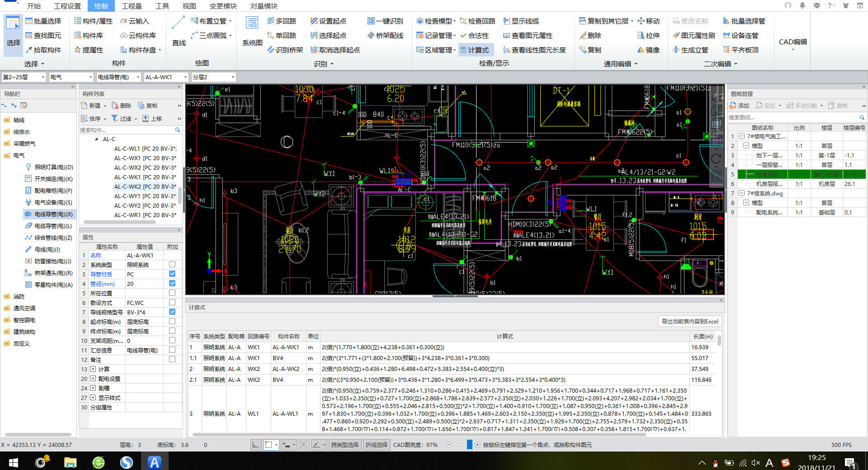Expand the 配电设置 property group
The image size is (868, 470).
pos(93,379)
